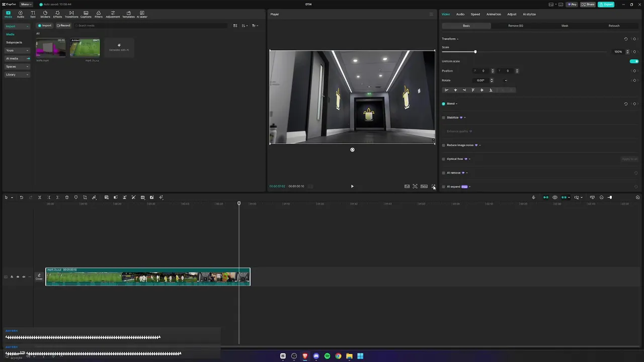Enable the Optical flow checkbox

443,159
